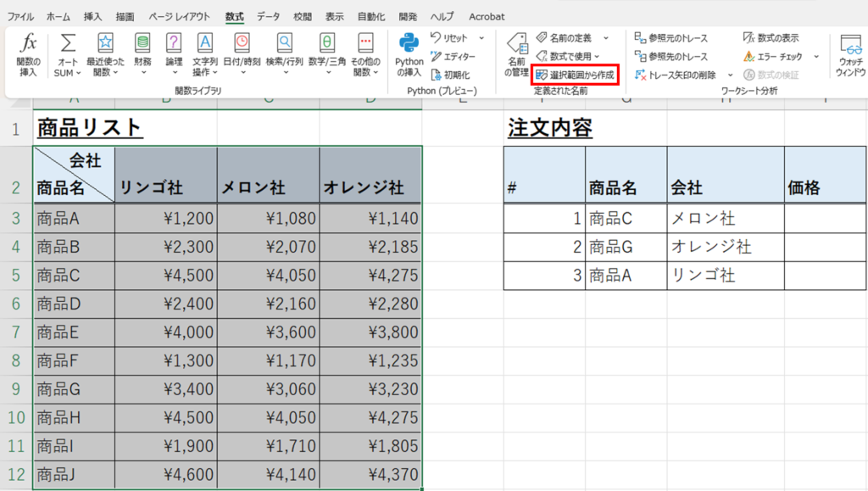Open 日付/時刻 functions icon

pyautogui.click(x=242, y=44)
